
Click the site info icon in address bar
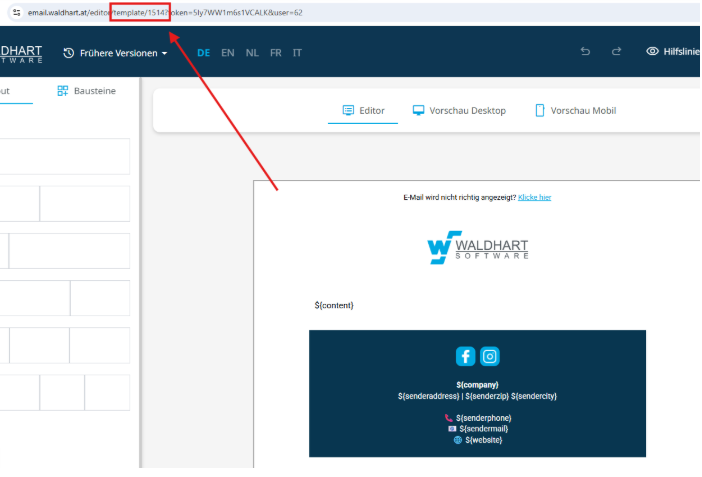pos(15,12)
